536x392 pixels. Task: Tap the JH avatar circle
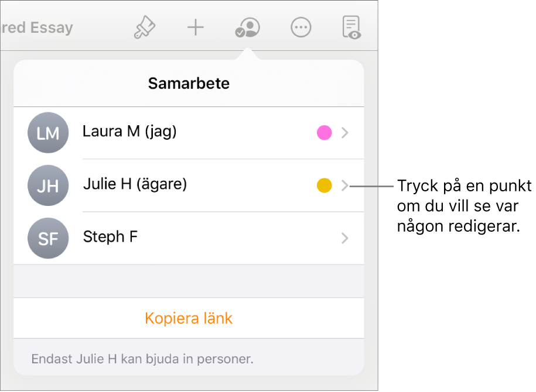tap(48, 185)
